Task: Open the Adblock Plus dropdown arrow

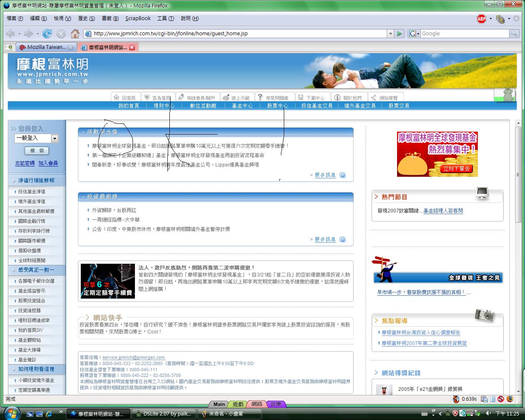Action: tap(491, 18)
